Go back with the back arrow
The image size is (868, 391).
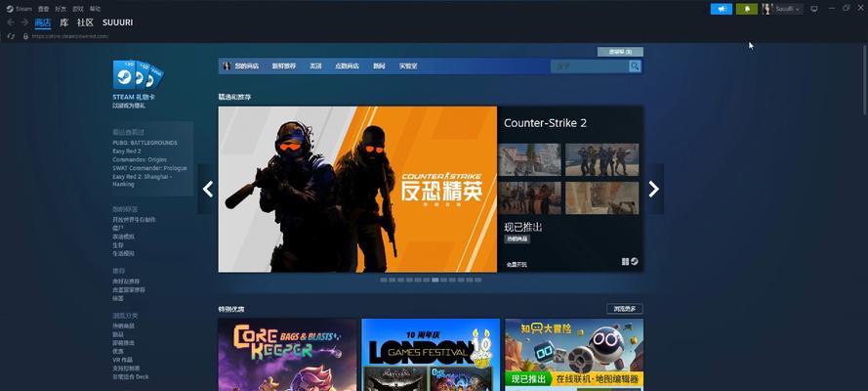(x=11, y=22)
